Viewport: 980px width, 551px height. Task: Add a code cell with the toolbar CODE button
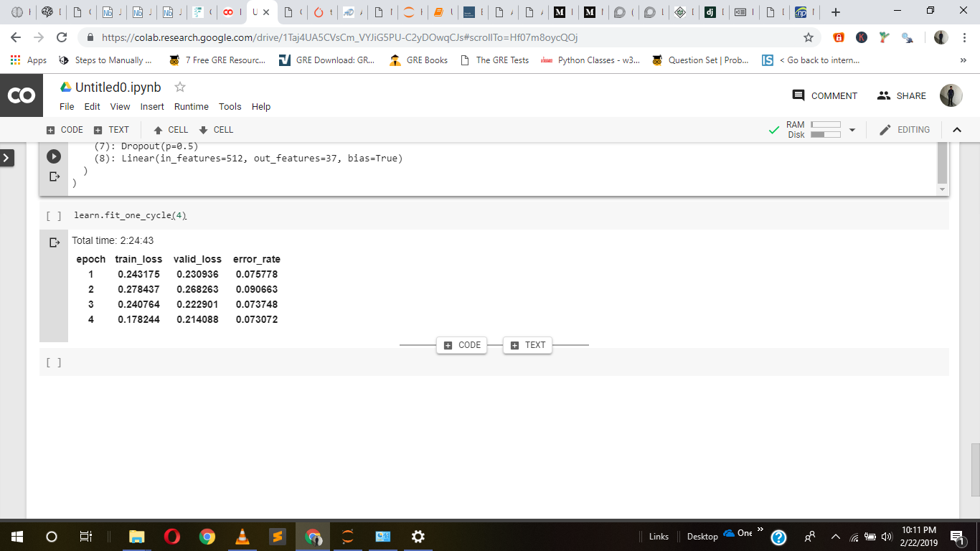(x=65, y=130)
